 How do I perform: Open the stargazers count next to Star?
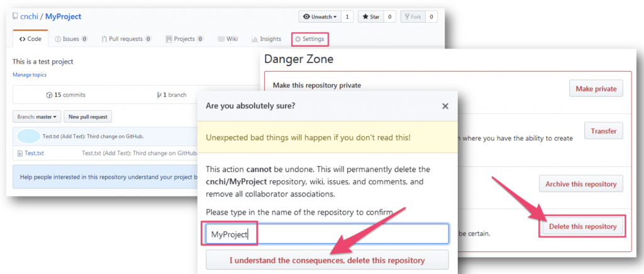pyautogui.click(x=390, y=17)
